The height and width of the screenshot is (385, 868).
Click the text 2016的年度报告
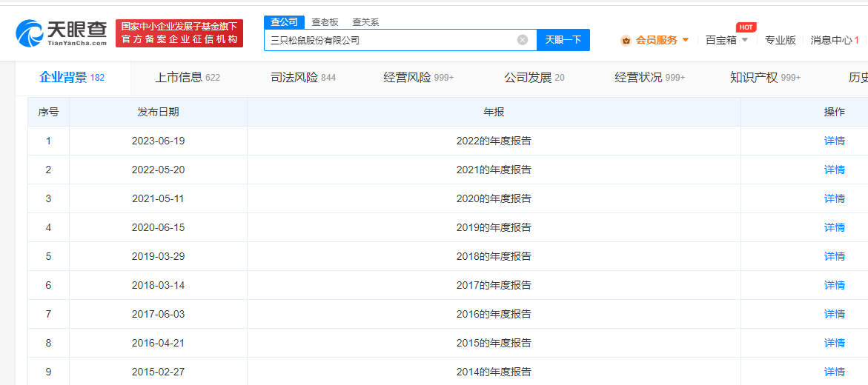[494, 314]
